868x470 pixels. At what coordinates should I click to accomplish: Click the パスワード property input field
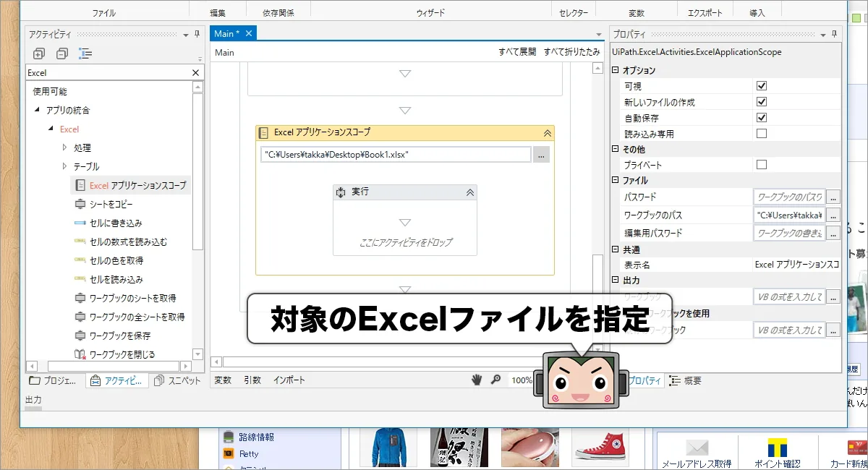click(x=789, y=197)
